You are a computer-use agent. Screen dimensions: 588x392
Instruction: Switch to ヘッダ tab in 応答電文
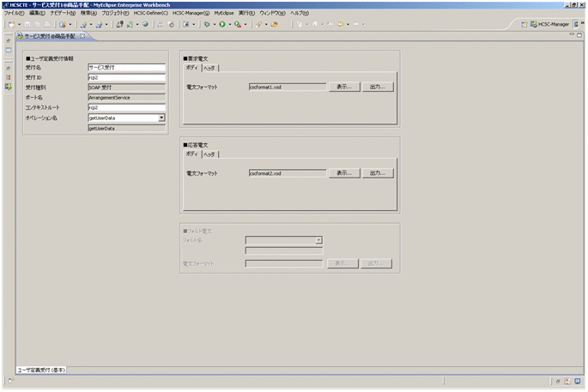coord(209,154)
